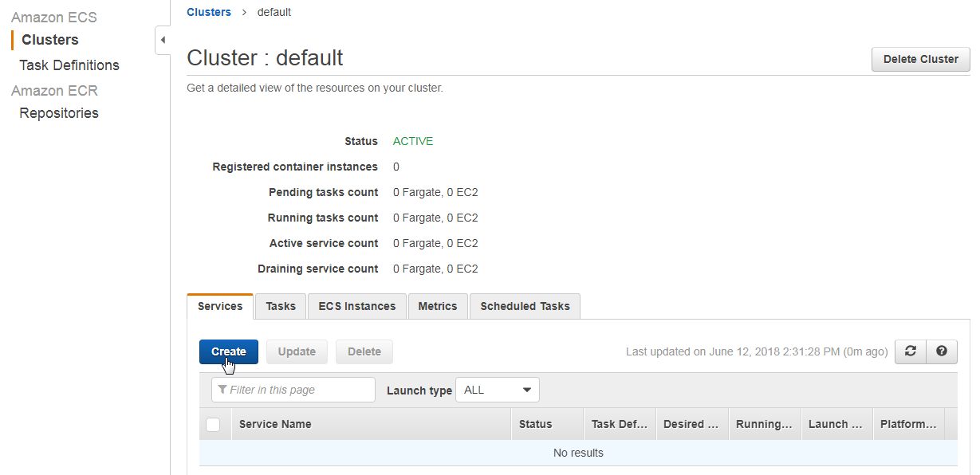Click the Pending tasks count value
Screen dimensions: 980x475
tap(435, 192)
